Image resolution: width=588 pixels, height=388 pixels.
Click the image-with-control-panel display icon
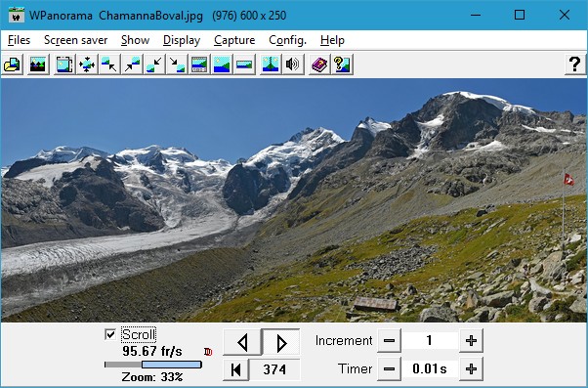199,65
